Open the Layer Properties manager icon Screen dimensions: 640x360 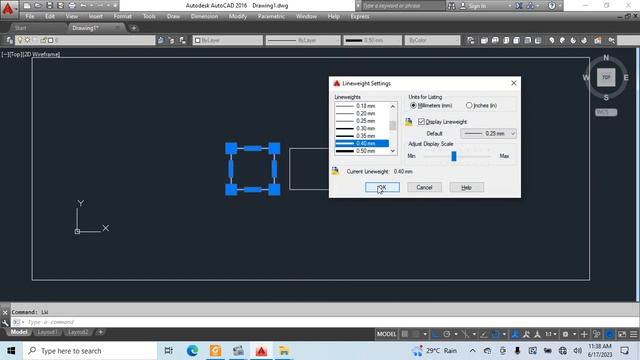click(9, 40)
